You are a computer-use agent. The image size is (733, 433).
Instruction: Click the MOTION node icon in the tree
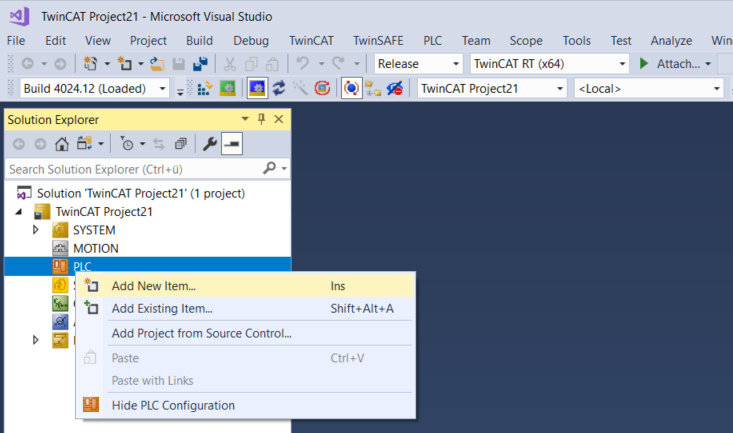tap(60, 248)
